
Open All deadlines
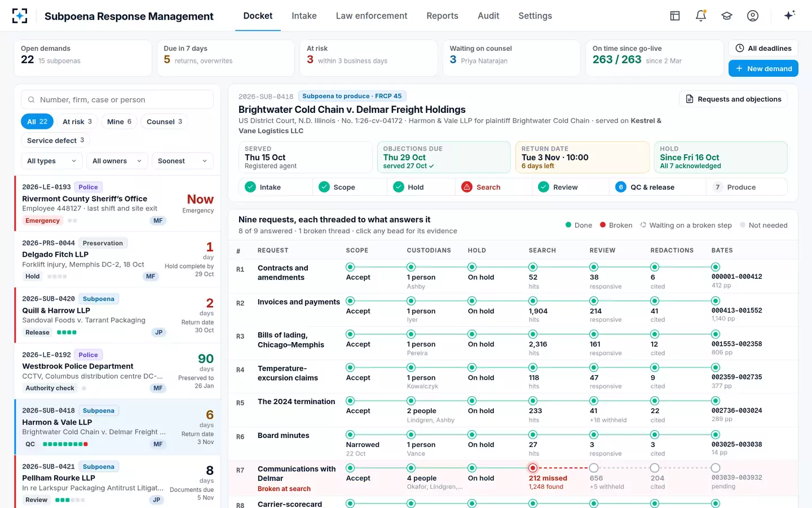click(764, 48)
